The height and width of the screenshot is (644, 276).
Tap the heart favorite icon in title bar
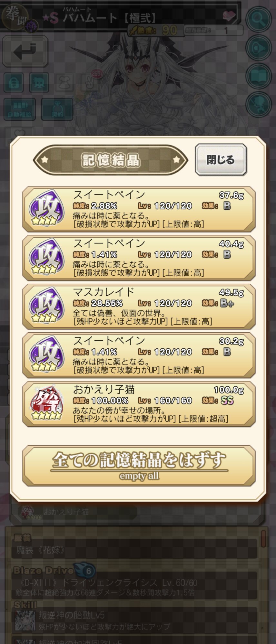tap(230, 15)
